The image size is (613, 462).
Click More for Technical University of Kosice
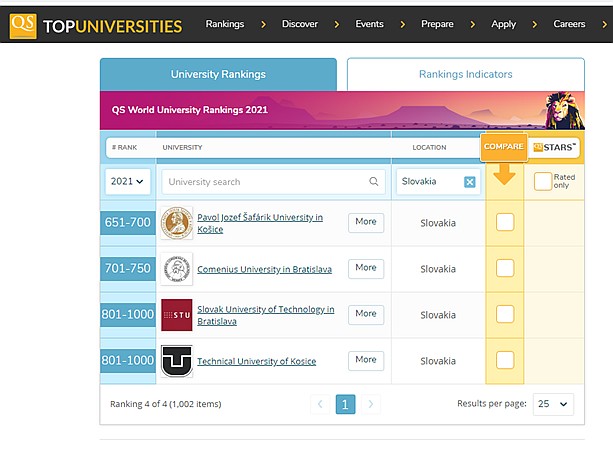(366, 360)
